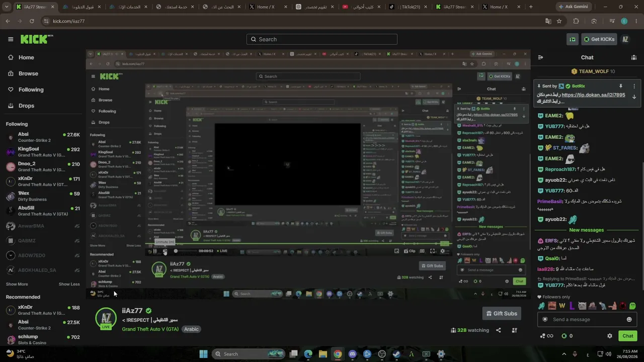This screenshot has width=644, height=362.
Task: Open Drops in Kick sidebar
Action: coord(26,106)
